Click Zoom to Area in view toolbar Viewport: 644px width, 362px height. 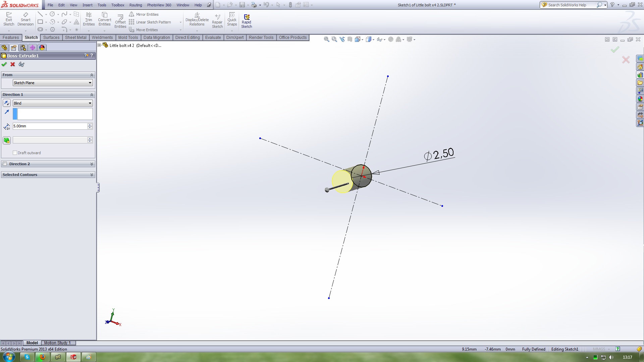coord(334,39)
